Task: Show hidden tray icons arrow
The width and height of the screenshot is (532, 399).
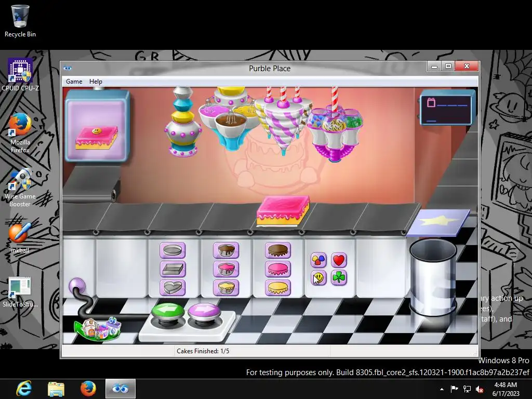Action: pyautogui.click(x=442, y=389)
